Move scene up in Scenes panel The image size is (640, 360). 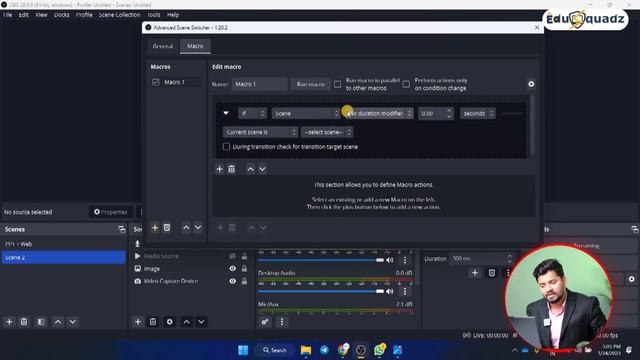58,322
